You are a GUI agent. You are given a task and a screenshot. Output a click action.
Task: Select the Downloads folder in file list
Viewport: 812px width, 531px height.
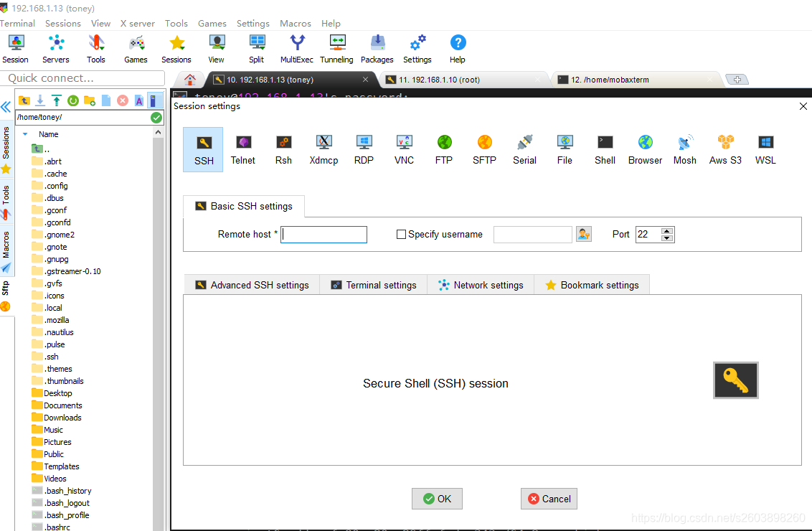(57, 418)
